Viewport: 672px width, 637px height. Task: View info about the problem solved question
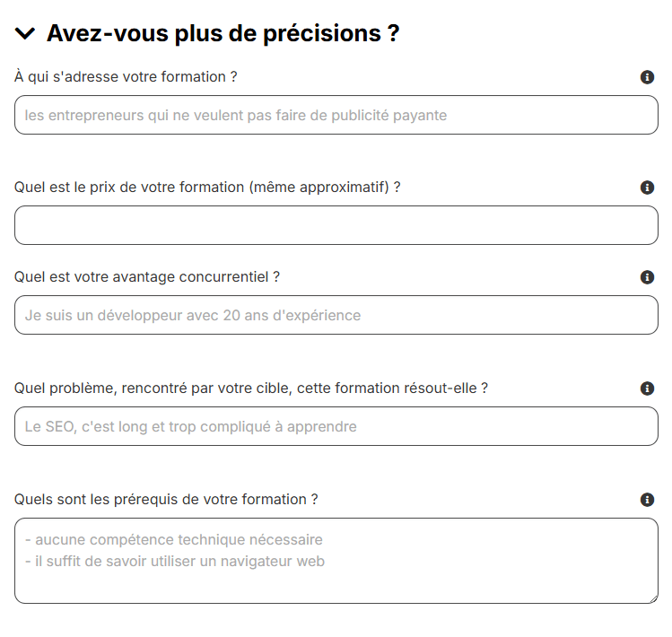point(647,388)
